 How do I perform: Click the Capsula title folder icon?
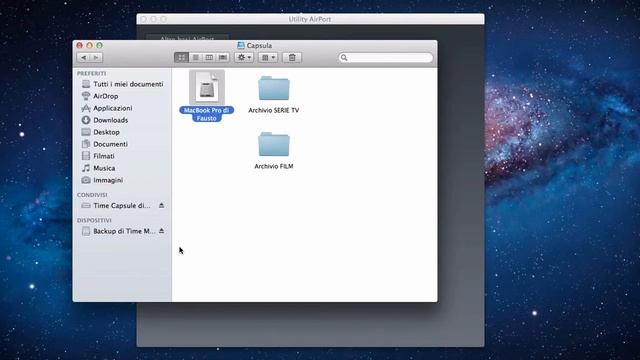coord(241,45)
